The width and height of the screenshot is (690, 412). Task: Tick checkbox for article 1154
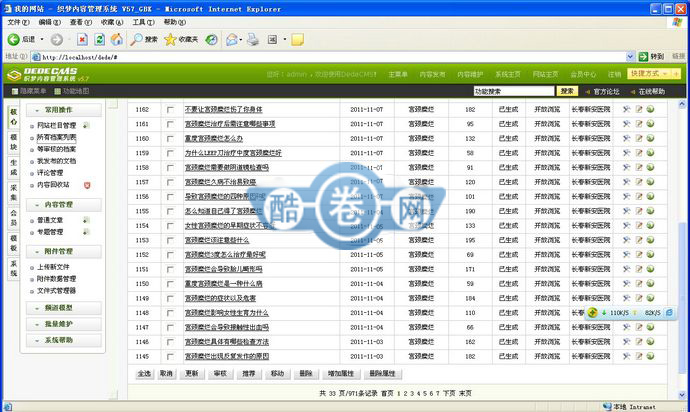pos(170,226)
